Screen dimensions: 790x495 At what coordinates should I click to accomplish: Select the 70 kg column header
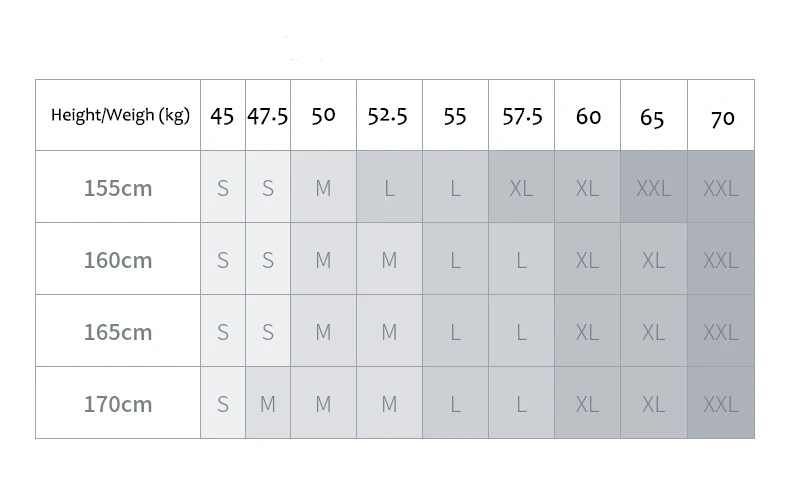pyautogui.click(x=721, y=115)
